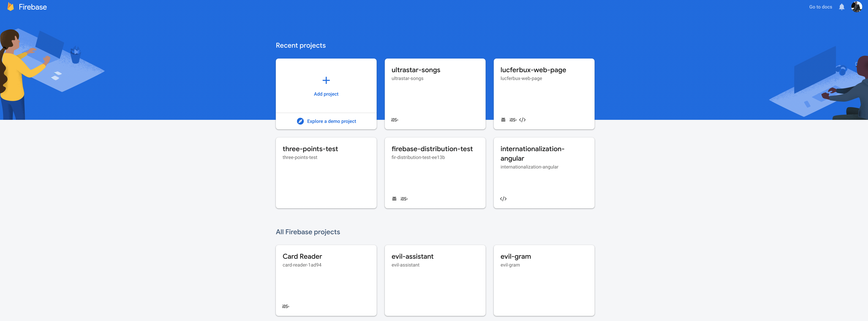The width and height of the screenshot is (868, 321).
Task: Click iOS+ icon on firebase-distribution-test card
Action: pyautogui.click(x=404, y=199)
